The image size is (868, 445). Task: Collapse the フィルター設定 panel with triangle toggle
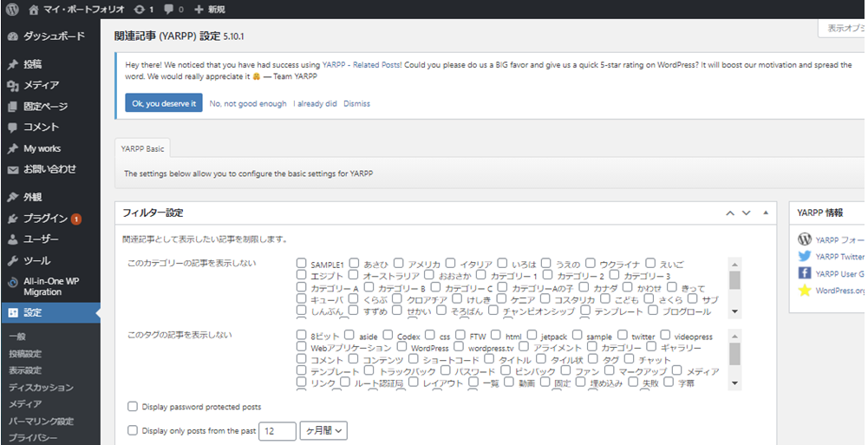tap(765, 213)
